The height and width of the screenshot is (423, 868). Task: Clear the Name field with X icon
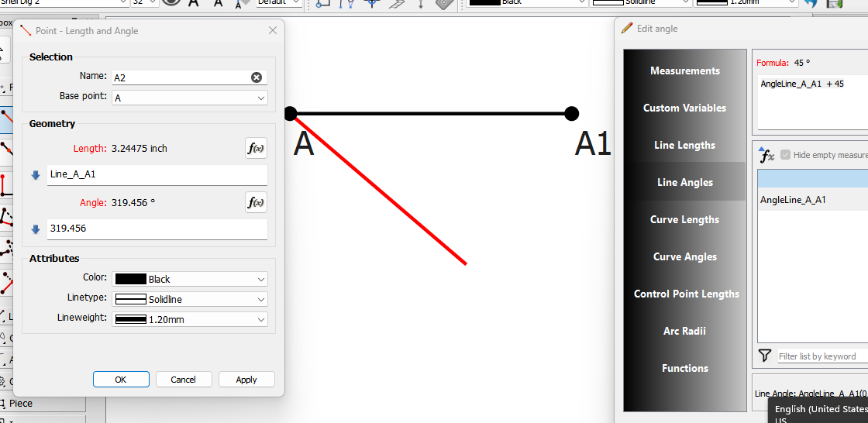pyautogui.click(x=257, y=77)
